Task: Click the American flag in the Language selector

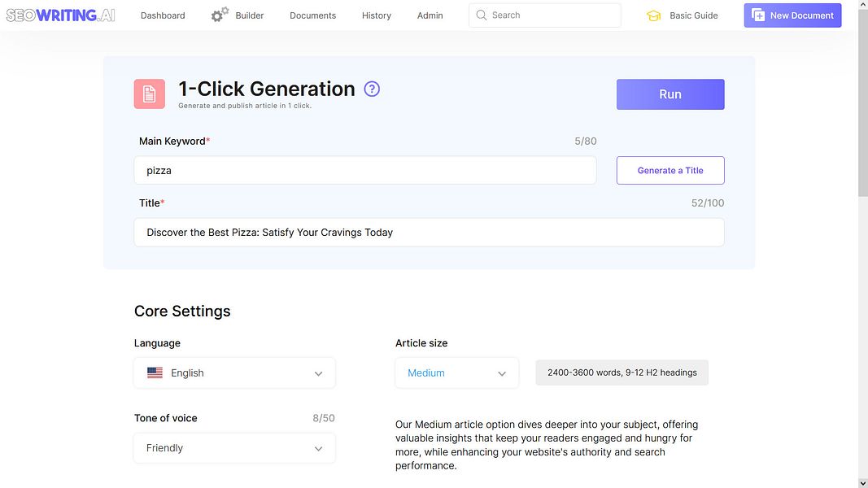Action: point(155,373)
